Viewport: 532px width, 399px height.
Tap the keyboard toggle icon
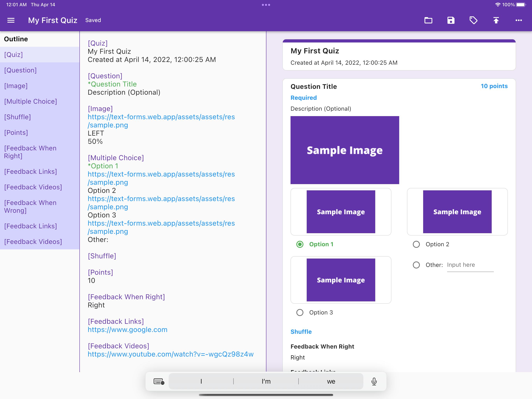159,381
